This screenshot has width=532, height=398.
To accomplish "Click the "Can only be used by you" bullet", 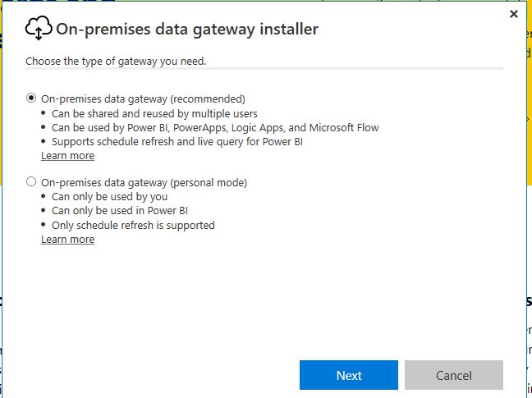I will coord(109,197).
